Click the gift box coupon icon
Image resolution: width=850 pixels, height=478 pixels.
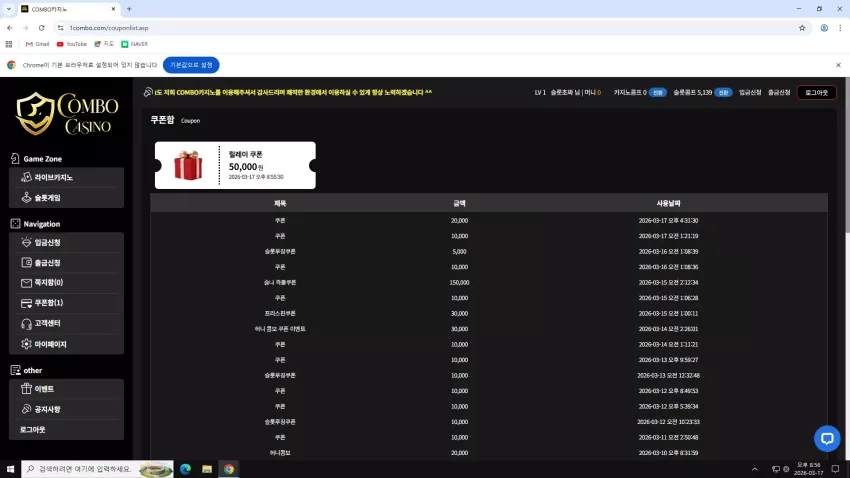188,165
